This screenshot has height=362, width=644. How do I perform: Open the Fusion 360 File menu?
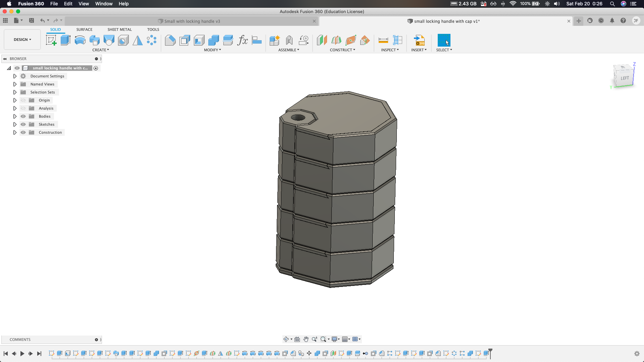pyautogui.click(x=54, y=4)
